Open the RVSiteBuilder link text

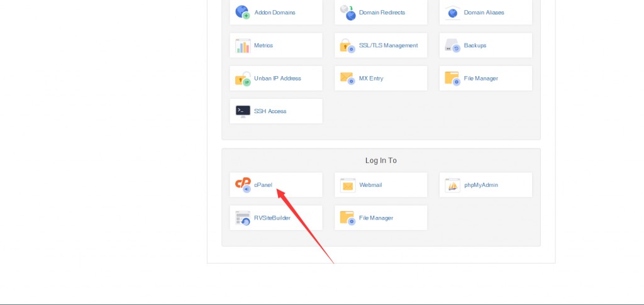[x=272, y=218]
